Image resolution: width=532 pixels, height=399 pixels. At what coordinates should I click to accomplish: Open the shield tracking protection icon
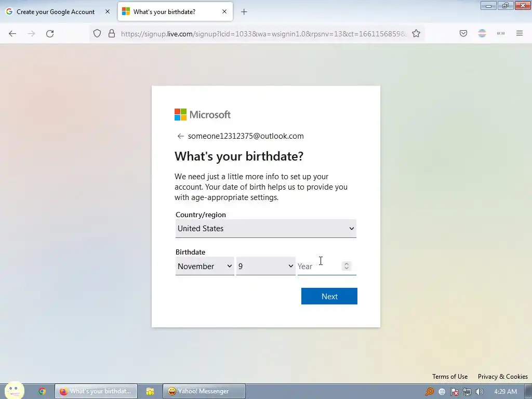click(x=97, y=33)
